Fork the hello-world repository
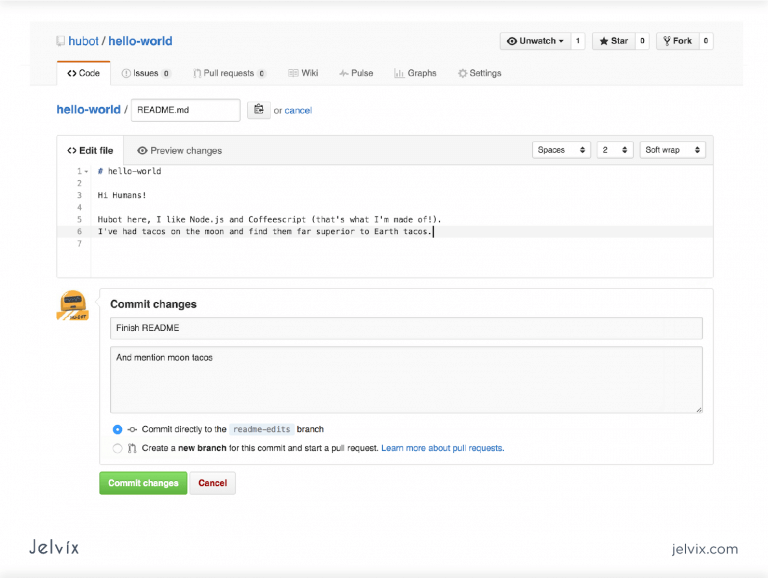This screenshot has width=768, height=578. tap(677, 41)
